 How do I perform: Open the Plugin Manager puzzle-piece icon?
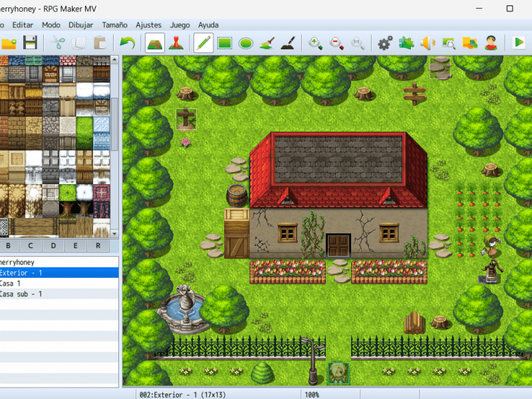coord(406,43)
